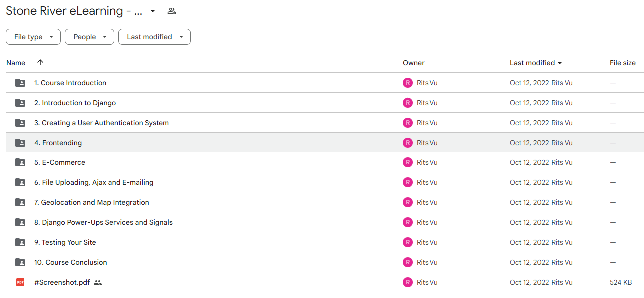The image size is (644, 298).
Task: Open File Uploading, Ajax and E-mailing folder
Action: (94, 182)
